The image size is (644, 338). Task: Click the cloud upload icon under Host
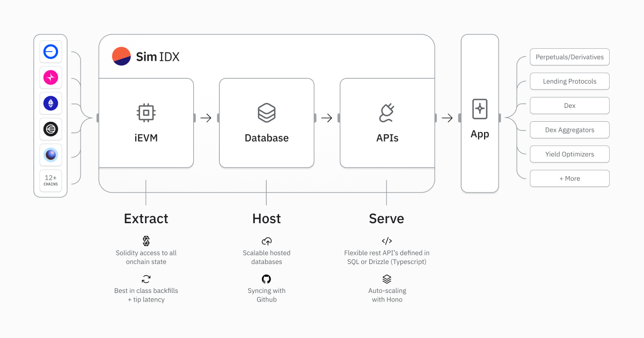(x=266, y=241)
